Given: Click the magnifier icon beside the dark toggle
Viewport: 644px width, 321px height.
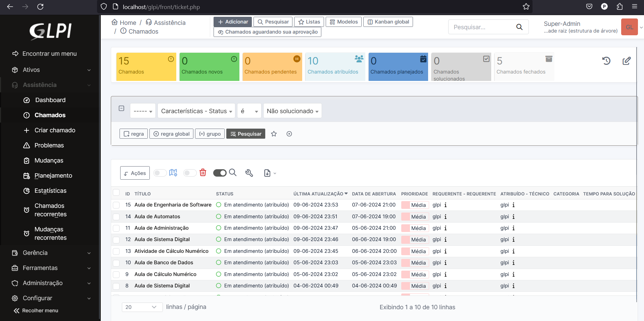Looking at the screenshot, I should [233, 173].
